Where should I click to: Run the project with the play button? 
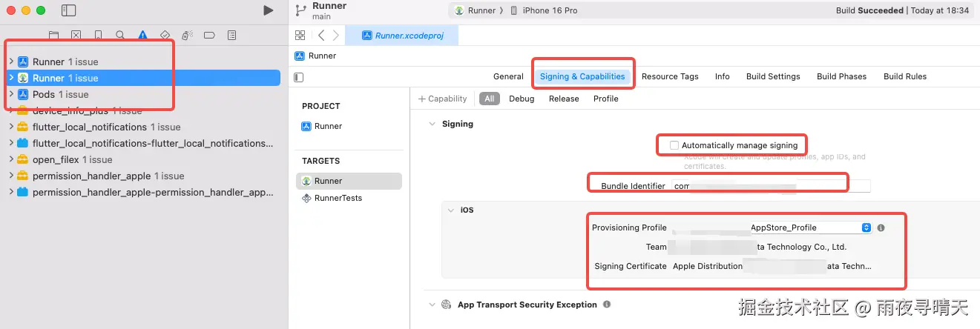[x=269, y=10]
